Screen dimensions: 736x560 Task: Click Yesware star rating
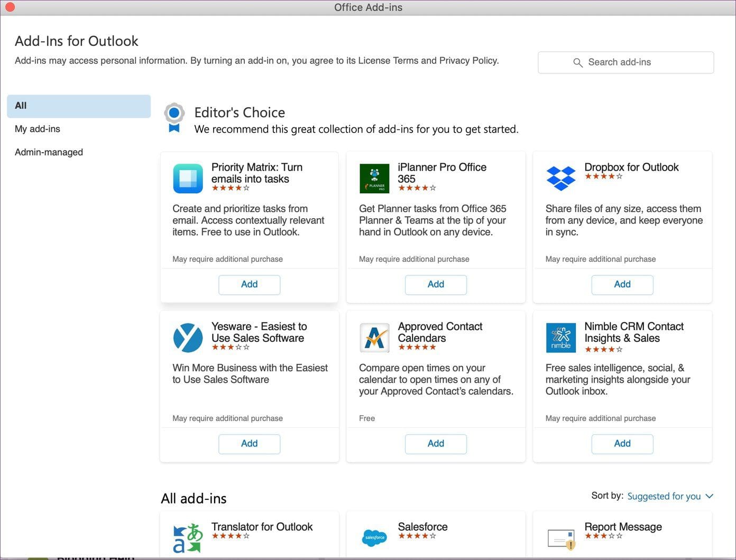coord(231,347)
